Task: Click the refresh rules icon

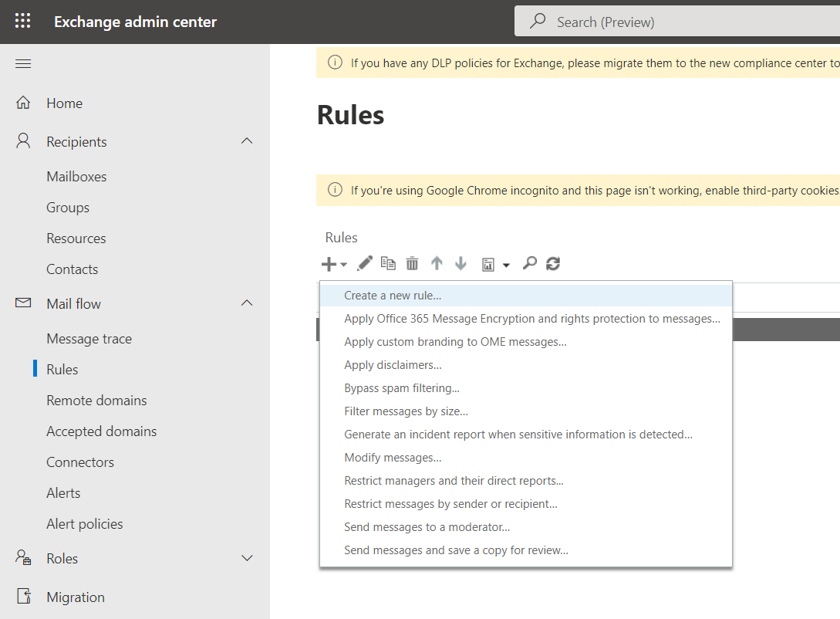Action: pyautogui.click(x=552, y=263)
